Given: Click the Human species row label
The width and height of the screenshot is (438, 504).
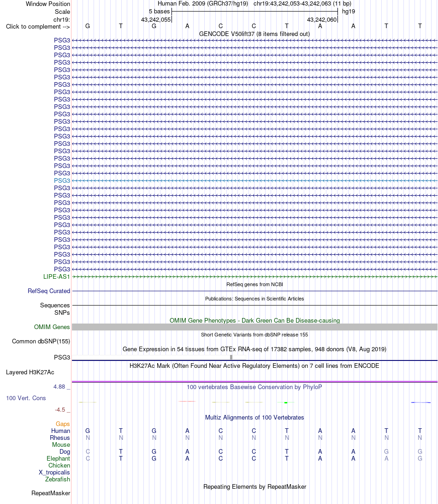Looking at the screenshot, I should (x=60, y=431).
